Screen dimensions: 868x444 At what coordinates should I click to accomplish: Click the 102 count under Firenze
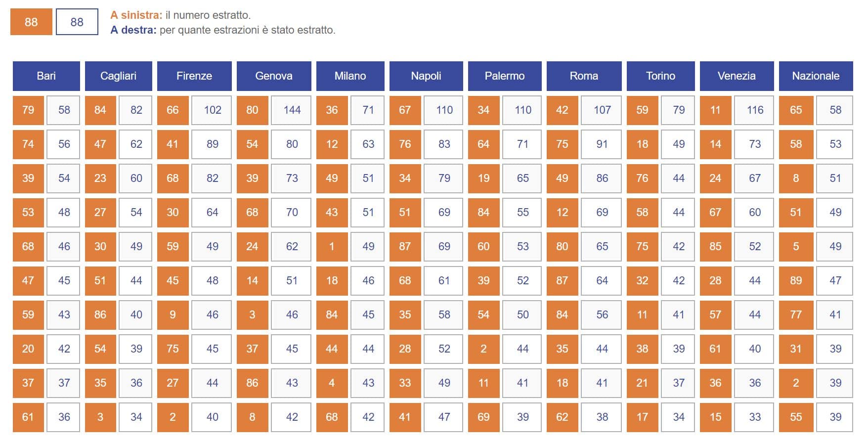click(x=212, y=110)
